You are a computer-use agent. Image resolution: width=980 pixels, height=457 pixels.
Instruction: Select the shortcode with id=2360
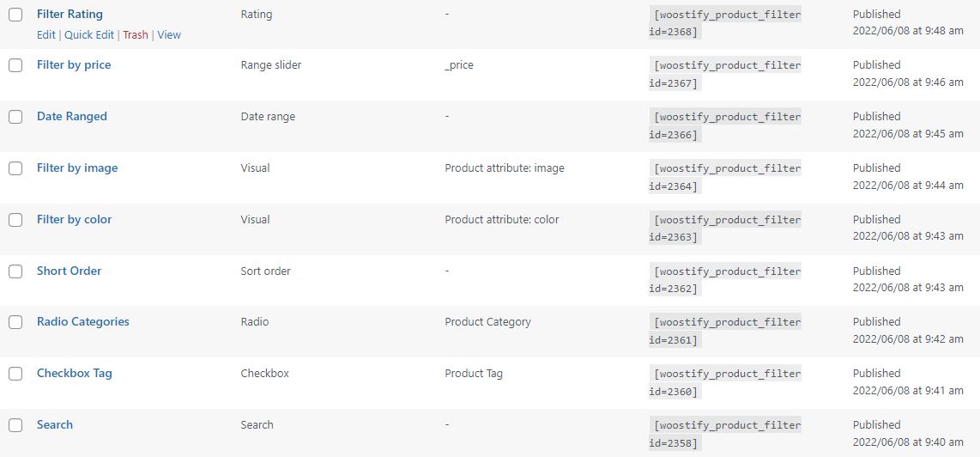(725, 382)
